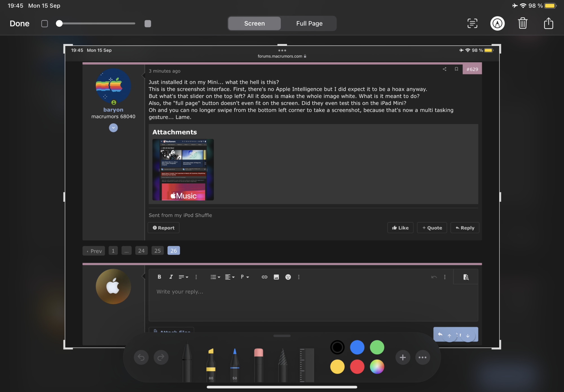Delete screenshot with trash icon
Viewport: 564px width, 392px height.
pyautogui.click(x=523, y=23)
